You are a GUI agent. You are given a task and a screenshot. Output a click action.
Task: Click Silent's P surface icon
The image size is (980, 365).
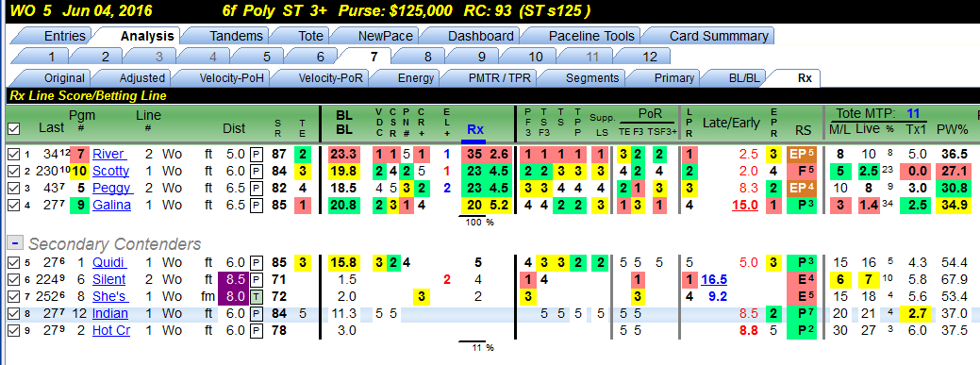(256, 279)
